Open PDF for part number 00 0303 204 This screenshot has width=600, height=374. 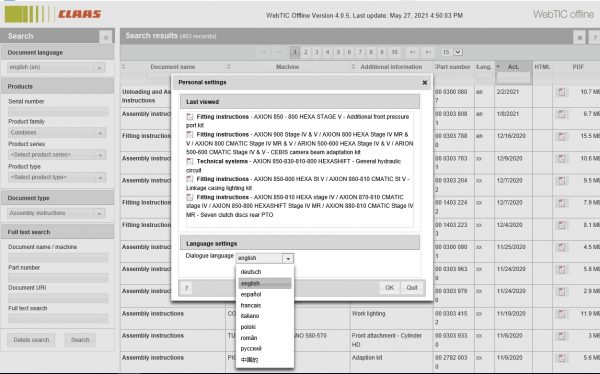pyautogui.click(x=561, y=181)
